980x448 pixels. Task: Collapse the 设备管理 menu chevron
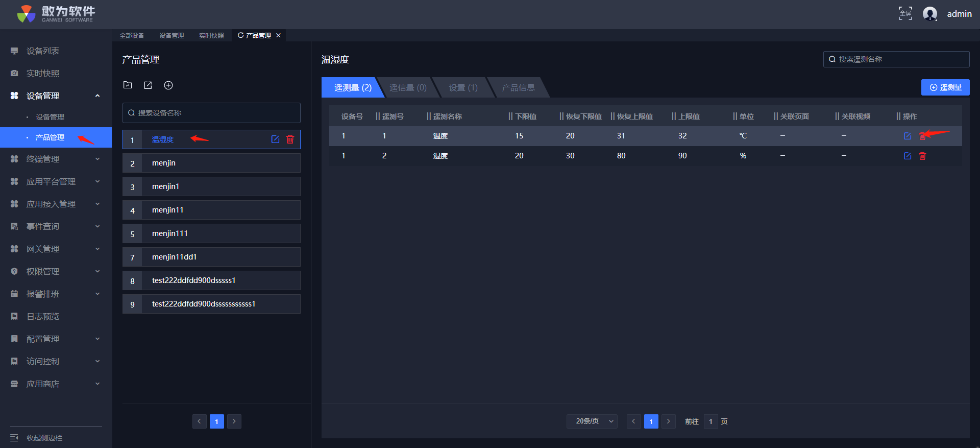97,96
